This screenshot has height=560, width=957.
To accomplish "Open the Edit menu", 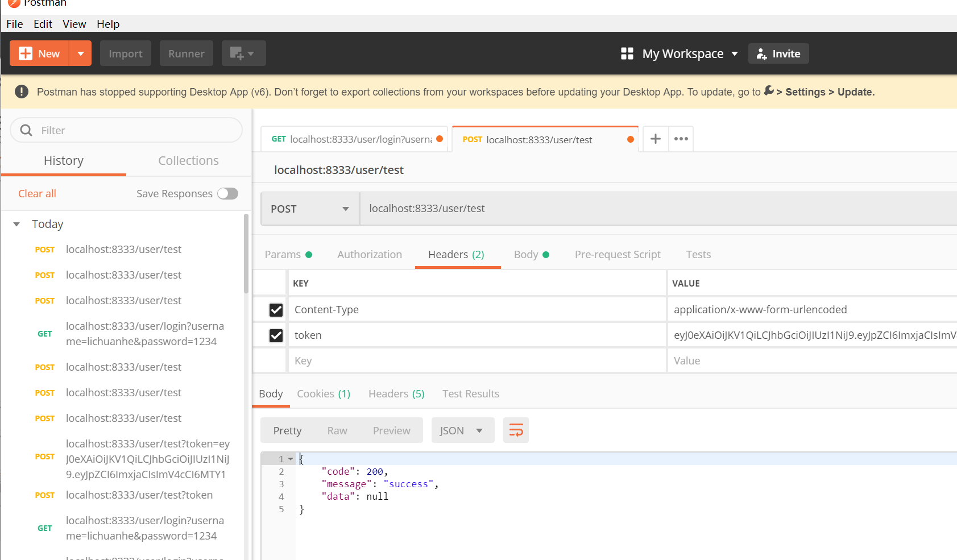I will [x=43, y=24].
